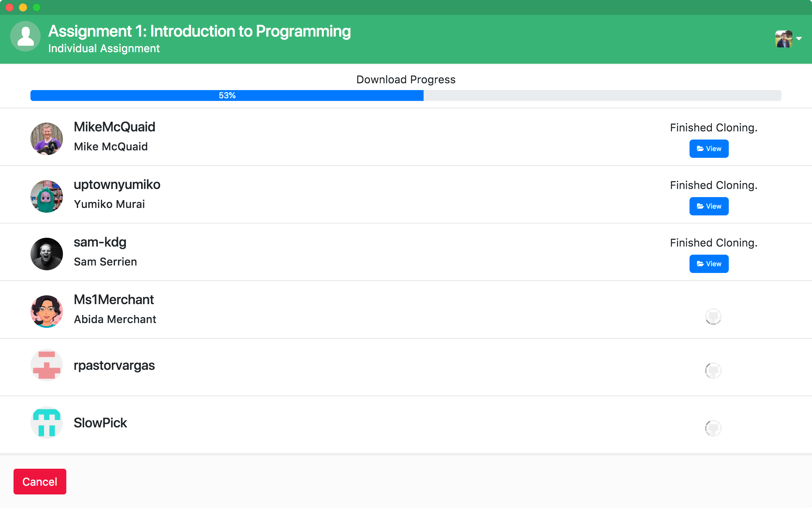Viewport: 812px width, 508px height.
Task: Cancel the current download operation
Action: 39,482
